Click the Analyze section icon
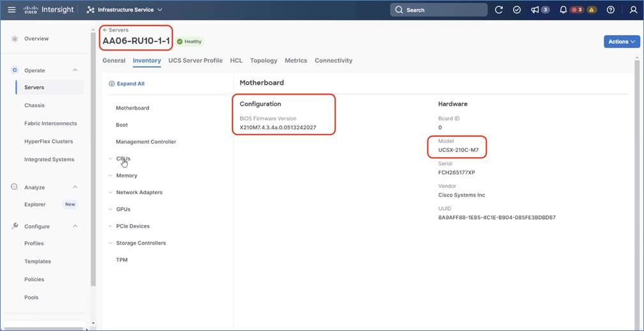 (14, 187)
